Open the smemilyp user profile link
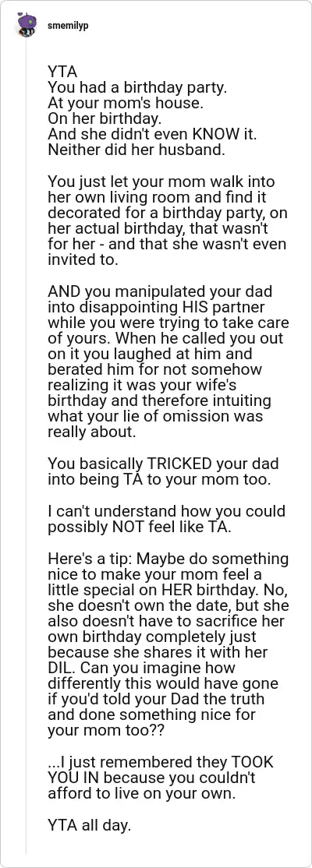Screen dimensions: 312x868 [68, 26]
